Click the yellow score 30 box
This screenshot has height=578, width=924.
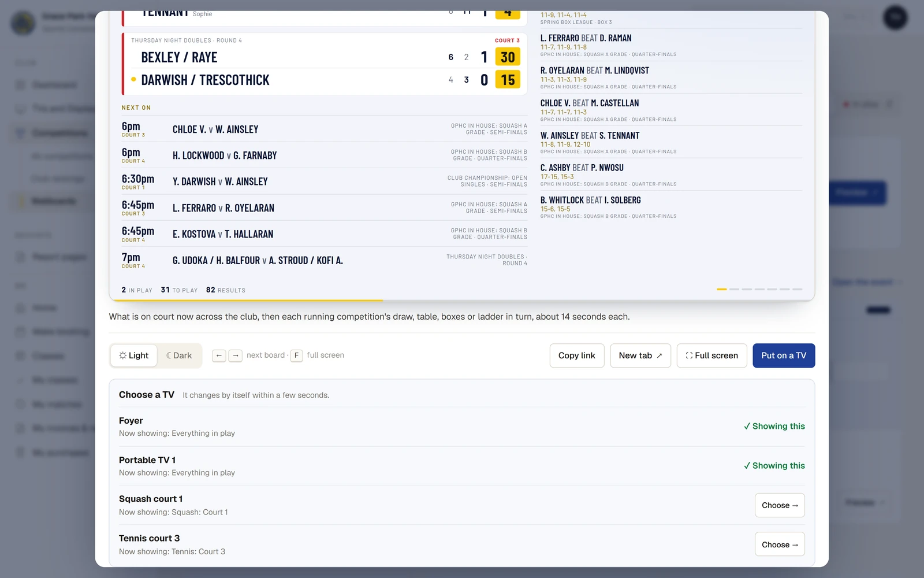pyautogui.click(x=508, y=57)
